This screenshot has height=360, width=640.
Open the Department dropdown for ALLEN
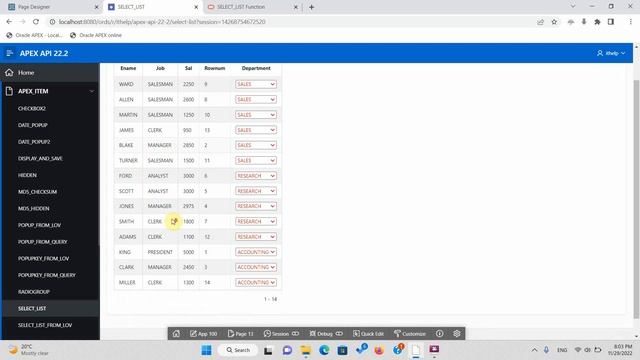pyautogui.click(x=256, y=99)
